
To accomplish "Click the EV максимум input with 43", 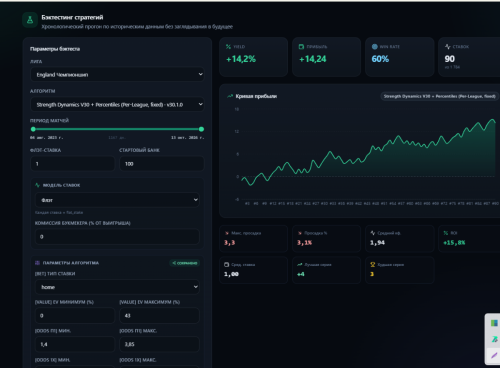I will click(x=159, y=315).
